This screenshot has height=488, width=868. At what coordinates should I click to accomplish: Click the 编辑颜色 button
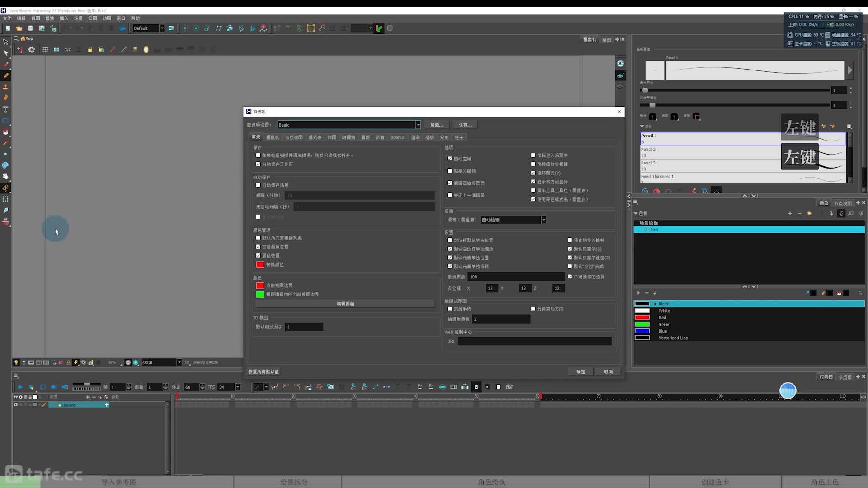point(345,304)
